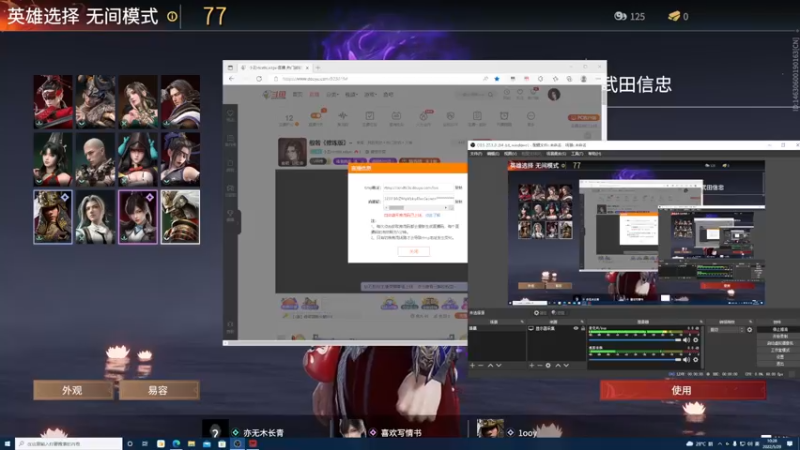The image size is (800, 450).
Task: Open a new browser tab with plus
Action: [x=318, y=67]
